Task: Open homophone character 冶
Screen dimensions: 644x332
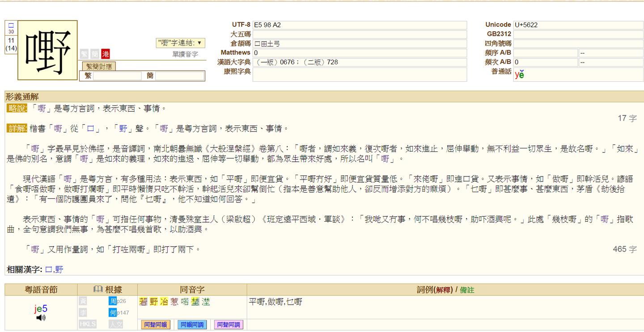Action: (164, 302)
